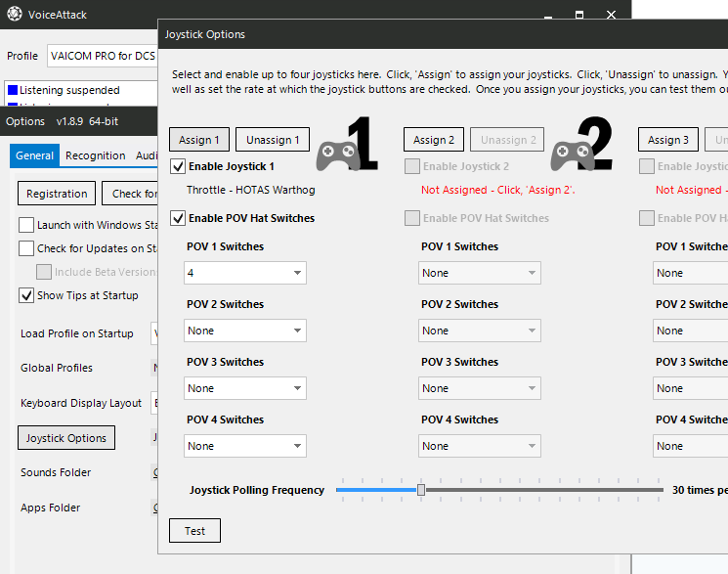Open joystick 1 POV 4 Switches dropdown
The height and width of the screenshot is (574, 728).
(x=245, y=446)
